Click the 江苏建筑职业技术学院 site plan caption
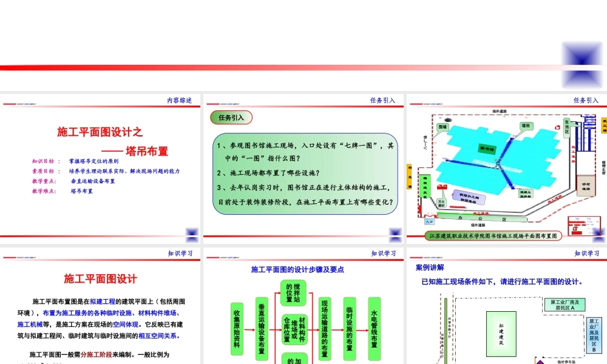607x364 pixels. [x=493, y=236]
